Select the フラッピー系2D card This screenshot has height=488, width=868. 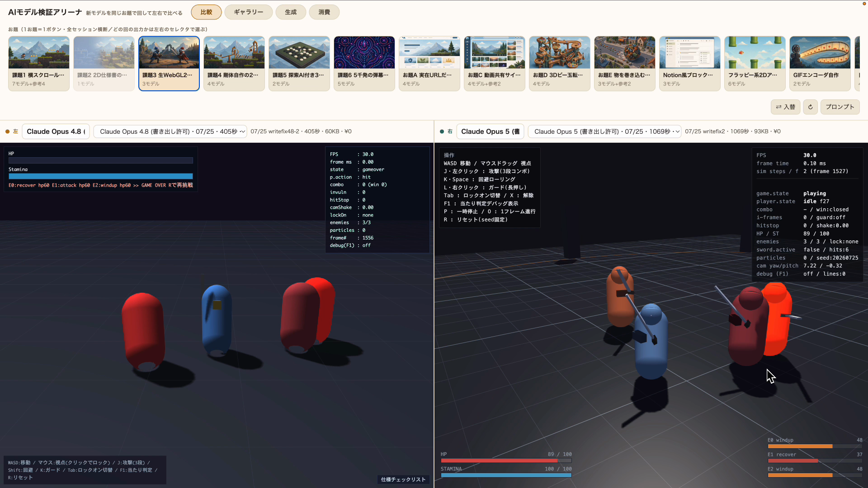755,64
